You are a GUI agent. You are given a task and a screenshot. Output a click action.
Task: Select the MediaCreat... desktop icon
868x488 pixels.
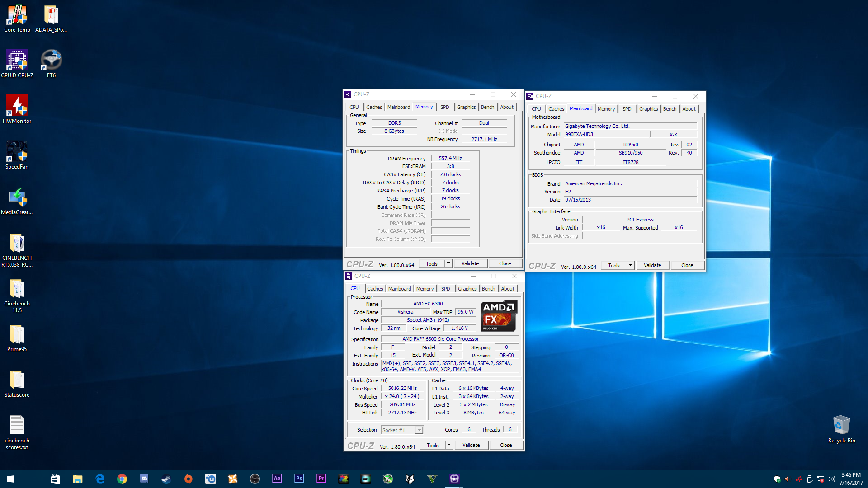(17, 201)
